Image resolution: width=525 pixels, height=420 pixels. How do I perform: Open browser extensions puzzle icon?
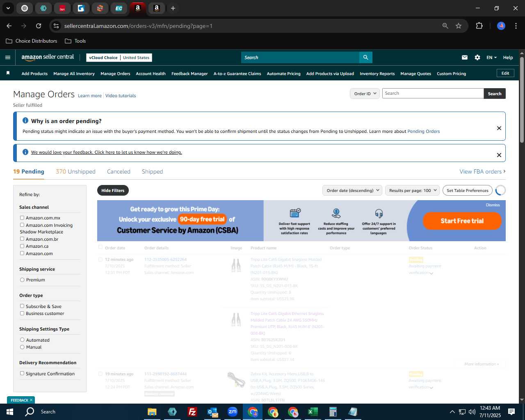pos(479,26)
